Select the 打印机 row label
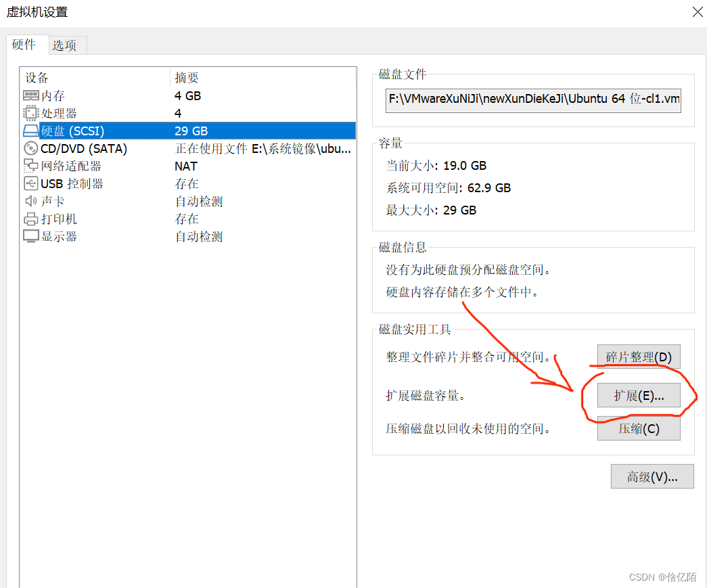This screenshot has width=707, height=588. pyautogui.click(x=59, y=219)
